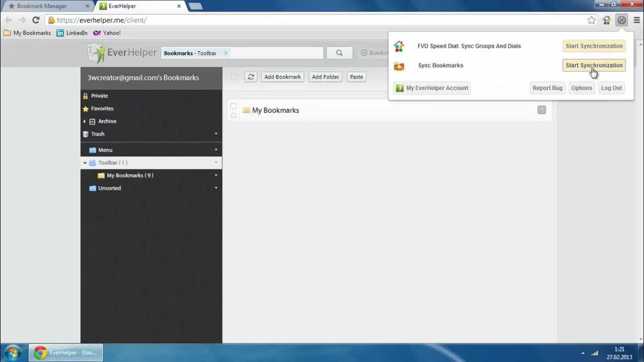This screenshot has height=362, width=644.
Task: Open the Unsorted folder dropdown arrow
Action: tap(216, 188)
